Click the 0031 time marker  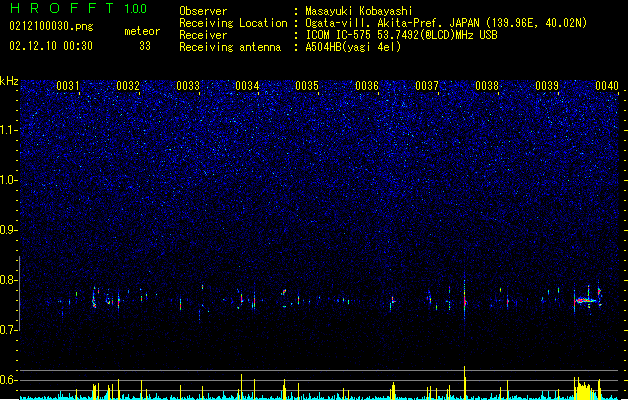point(68,86)
